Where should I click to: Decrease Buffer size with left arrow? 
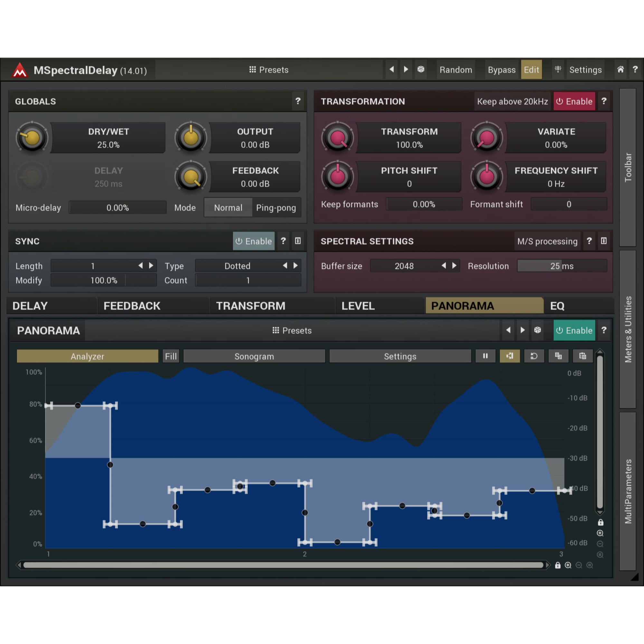[x=444, y=266]
